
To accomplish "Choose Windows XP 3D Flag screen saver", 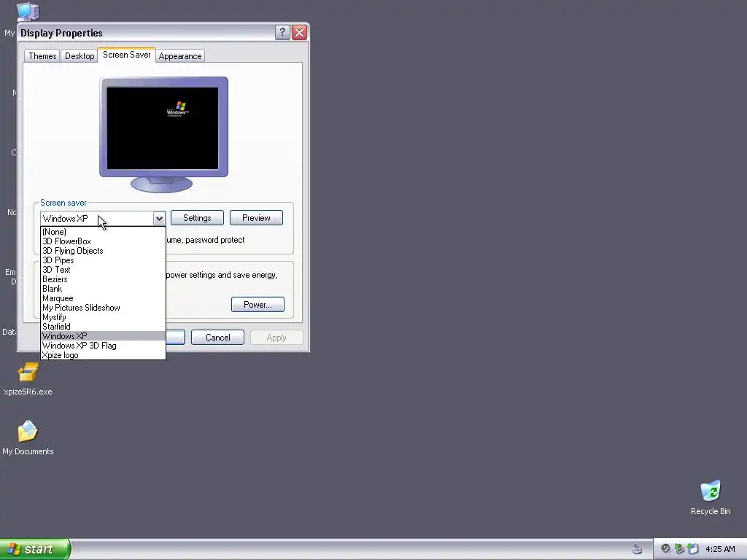I will [x=103, y=345].
